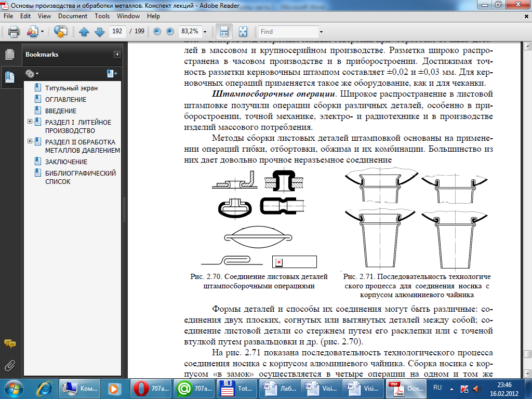Click the scroll-down arrow of the document scrollbar

pyautogui.click(x=527, y=373)
